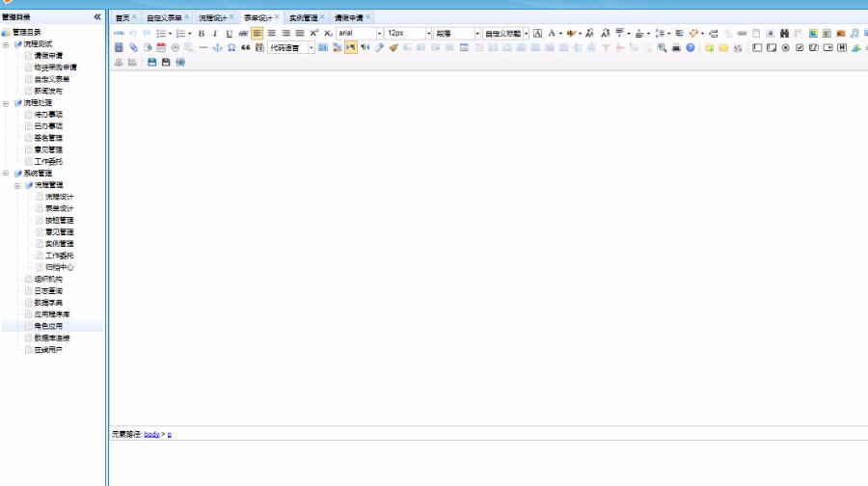The width and height of the screenshot is (868, 486).
Task: Collapse the 管理目录 sidebar panel
Action: pyautogui.click(x=97, y=17)
